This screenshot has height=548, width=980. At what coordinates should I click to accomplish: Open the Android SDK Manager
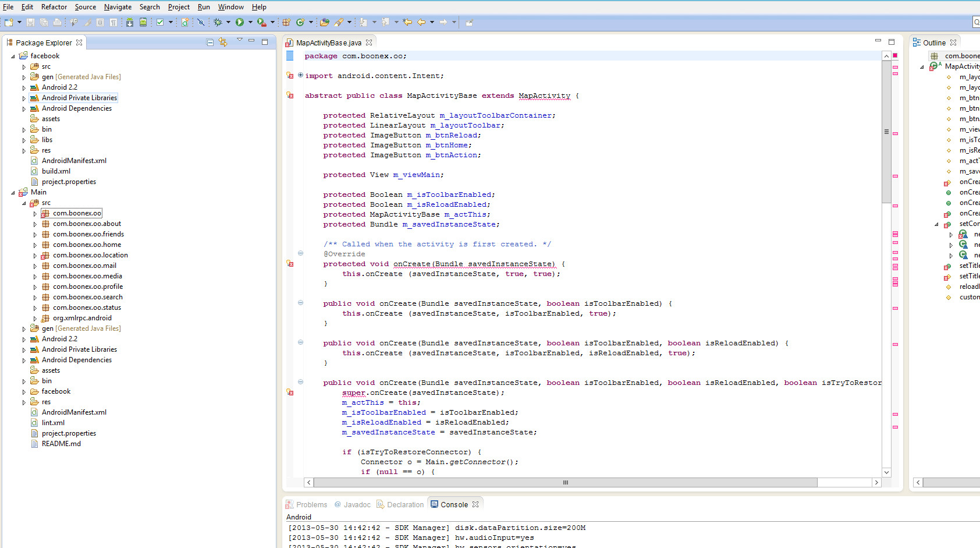click(x=130, y=22)
